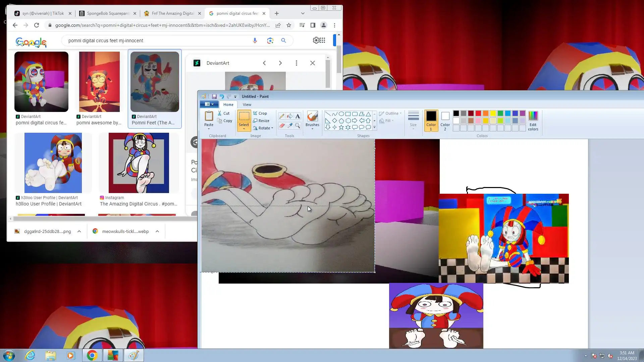Expand the Paste options arrow

coord(209,129)
